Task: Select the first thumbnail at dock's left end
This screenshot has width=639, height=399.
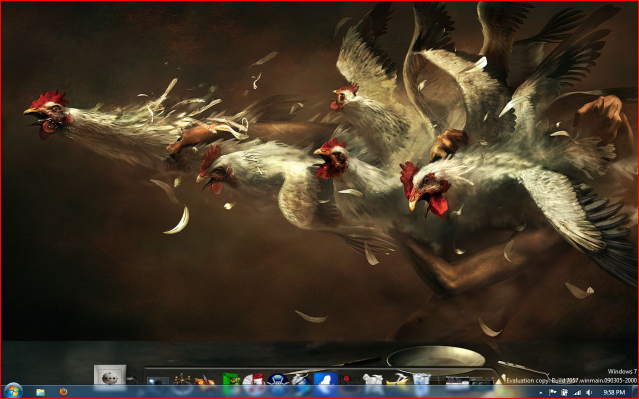Action: (157, 381)
